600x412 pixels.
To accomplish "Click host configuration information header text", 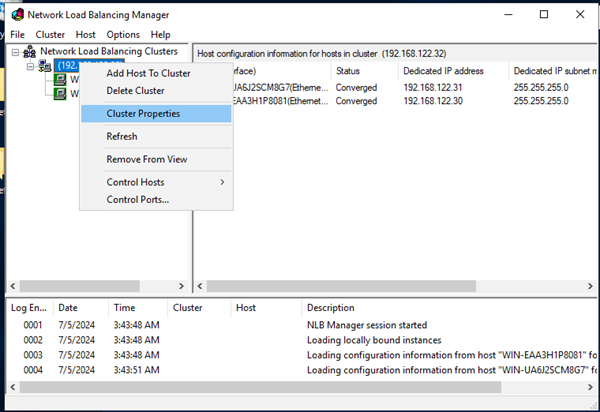I will [x=322, y=54].
